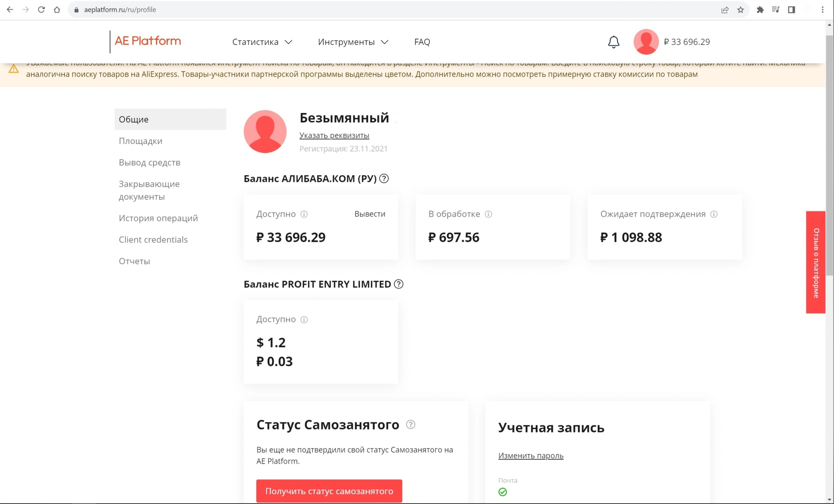Click the browser forward arrow
834x504 pixels.
coord(26,9)
